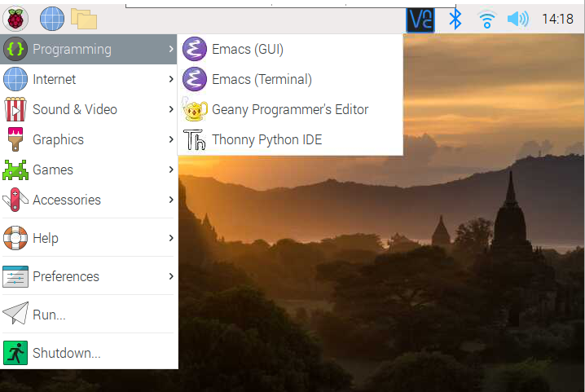Image resolution: width=585 pixels, height=392 pixels.
Task: Expand the Help submenu arrow
Action: coord(171,238)
